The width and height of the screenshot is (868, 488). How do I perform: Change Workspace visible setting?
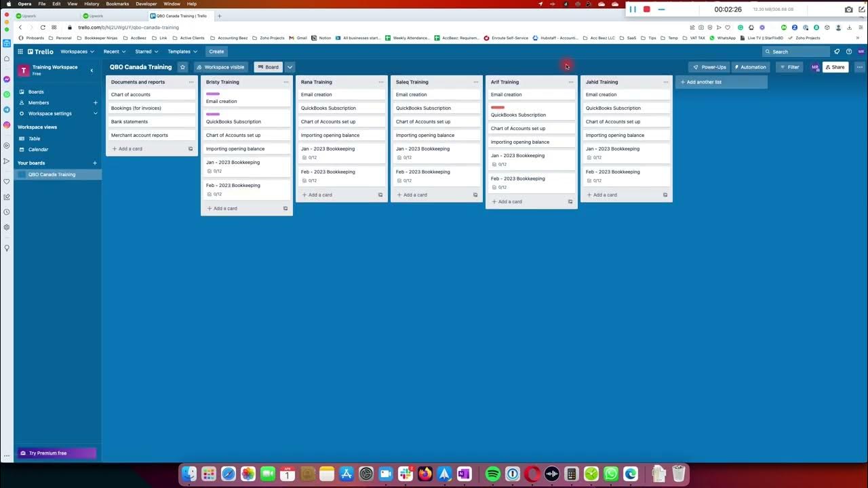[221, 67]
